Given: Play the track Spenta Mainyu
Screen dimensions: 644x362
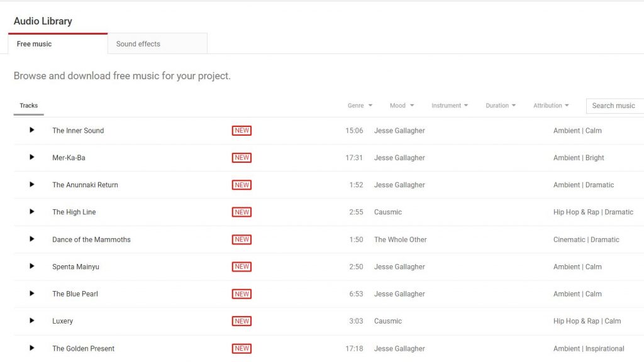Looking at the screenshot, I should [x=31, y=266].
